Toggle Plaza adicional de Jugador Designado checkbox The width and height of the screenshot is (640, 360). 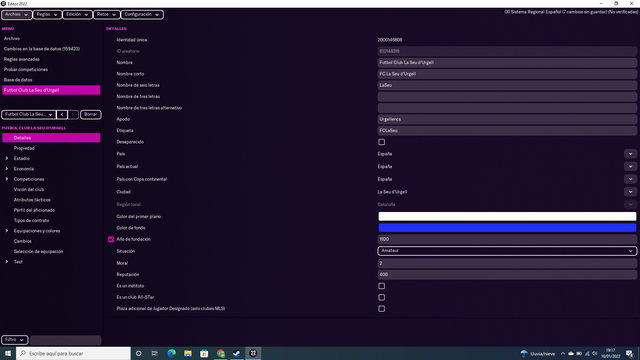pyautogui.click(x=381, y=309)
